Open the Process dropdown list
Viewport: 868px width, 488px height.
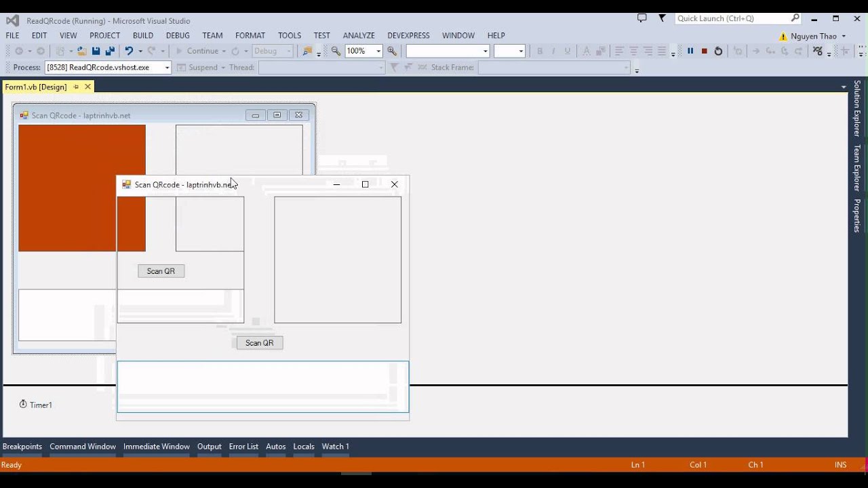pyautogui.click(x=167, y=67)
